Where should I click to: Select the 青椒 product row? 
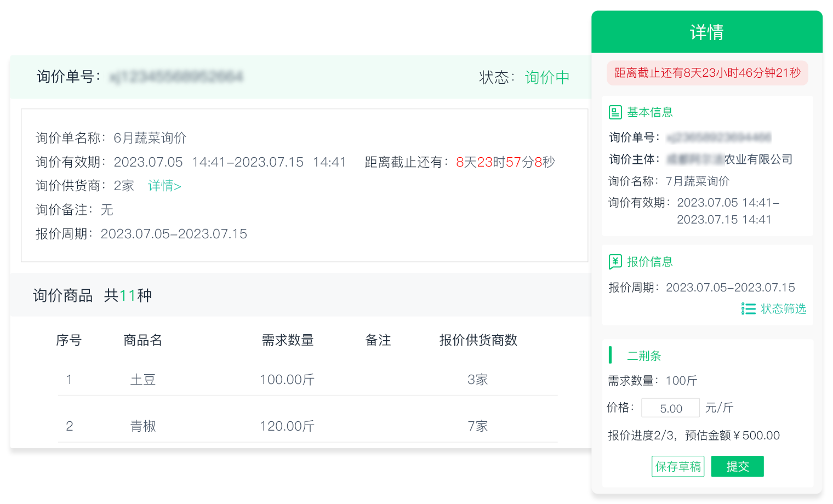pos(143,426)
